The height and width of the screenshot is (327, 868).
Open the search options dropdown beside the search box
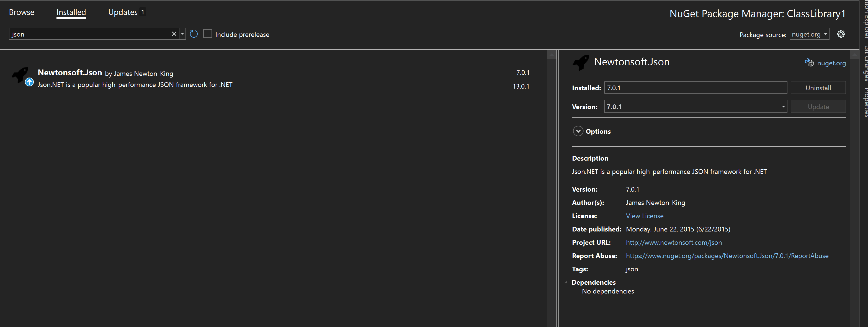click(182, 34)
